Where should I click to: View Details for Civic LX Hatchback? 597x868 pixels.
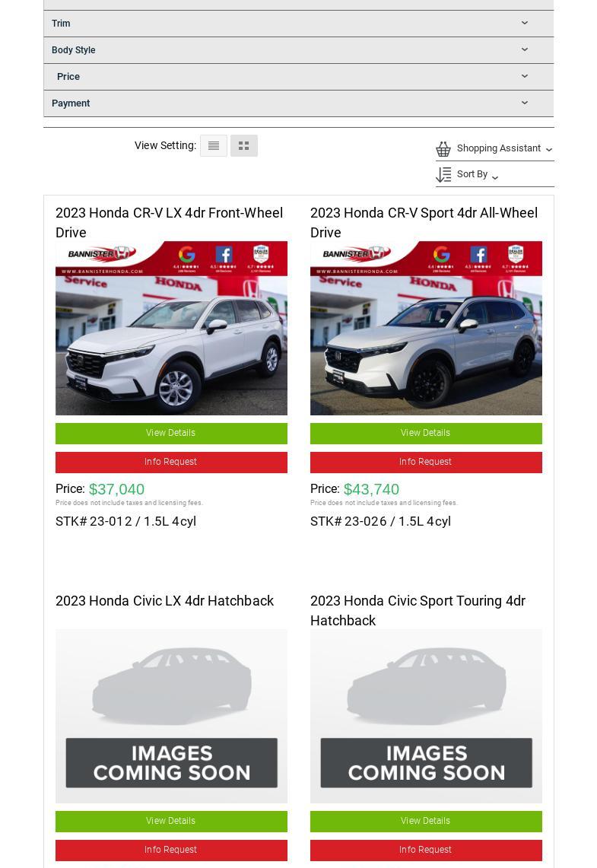click(171, 821)
